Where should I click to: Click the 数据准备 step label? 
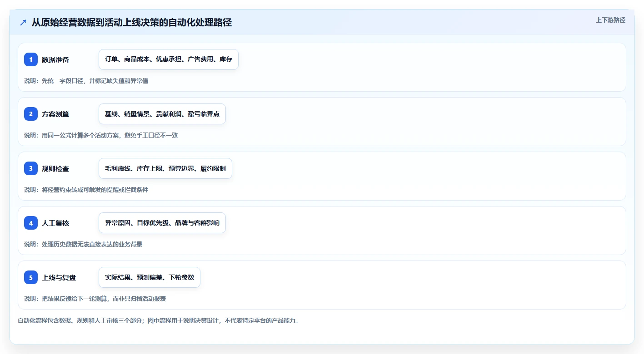click(55, 59)
